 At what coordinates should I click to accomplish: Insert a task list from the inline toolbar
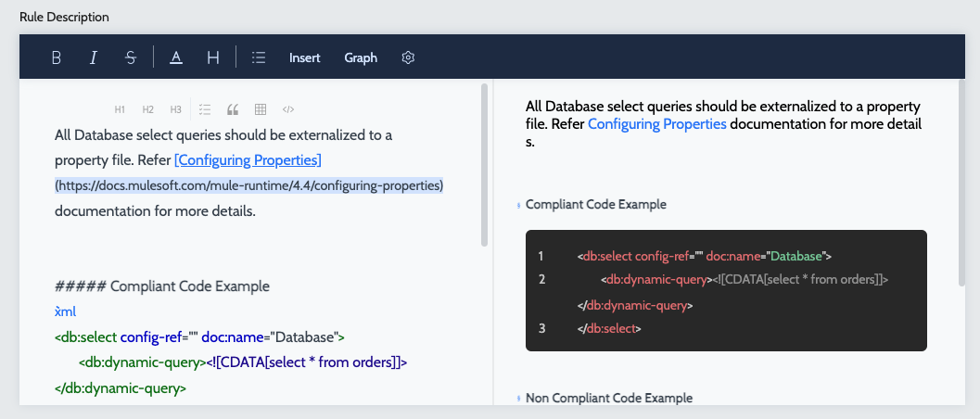pos(204,110)
